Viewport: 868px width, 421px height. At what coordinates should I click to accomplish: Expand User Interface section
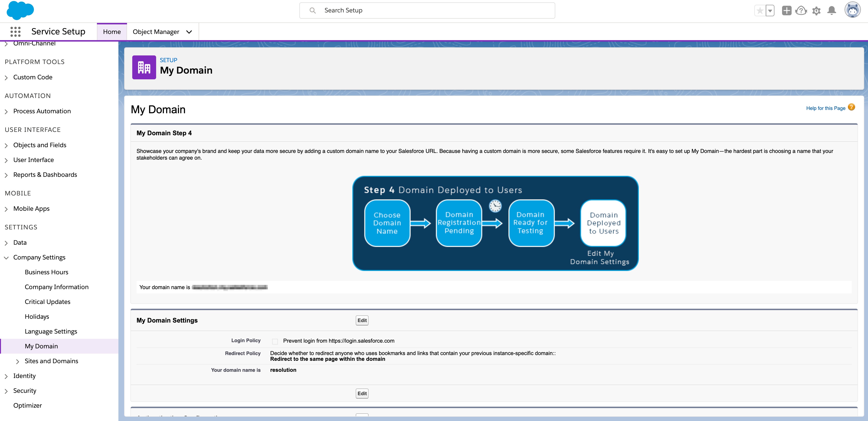coord(6,160)
